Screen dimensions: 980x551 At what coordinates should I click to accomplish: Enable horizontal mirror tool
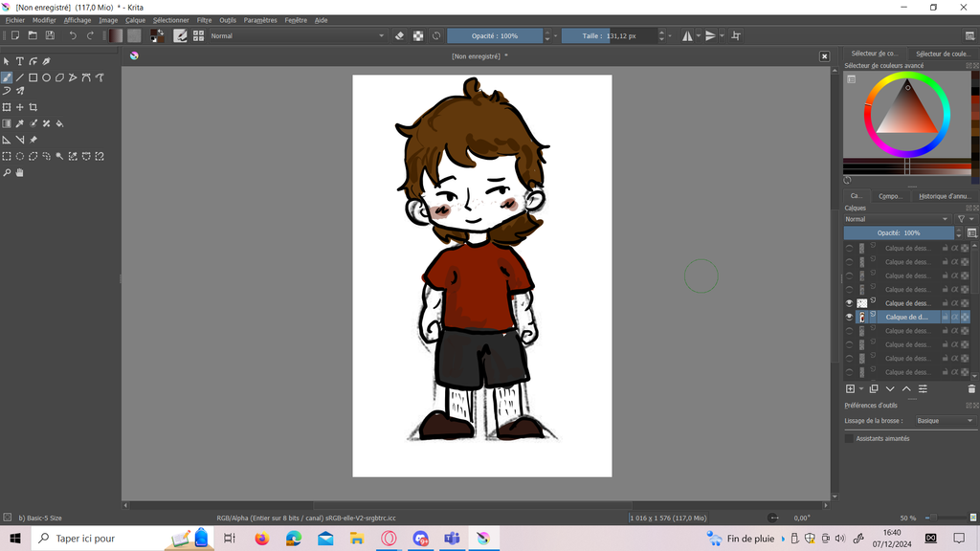[x=687, y=35]
